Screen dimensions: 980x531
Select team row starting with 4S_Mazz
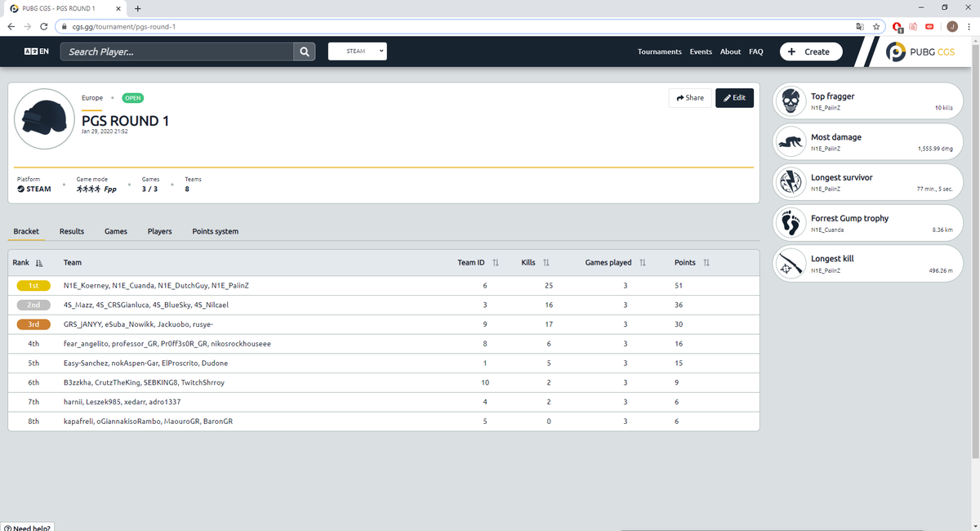coord(384,305)
